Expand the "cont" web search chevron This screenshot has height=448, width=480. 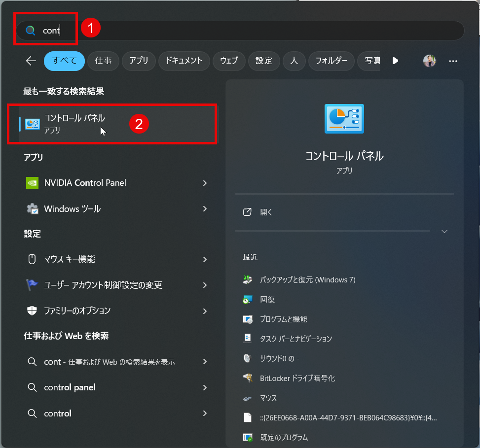[x=205, y=362]
